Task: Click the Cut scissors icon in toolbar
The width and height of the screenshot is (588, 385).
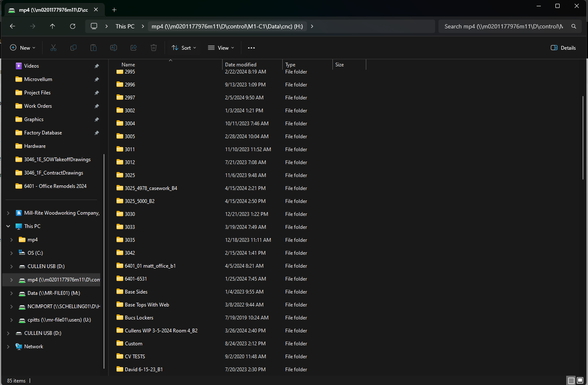Action: tap(53, 48)
